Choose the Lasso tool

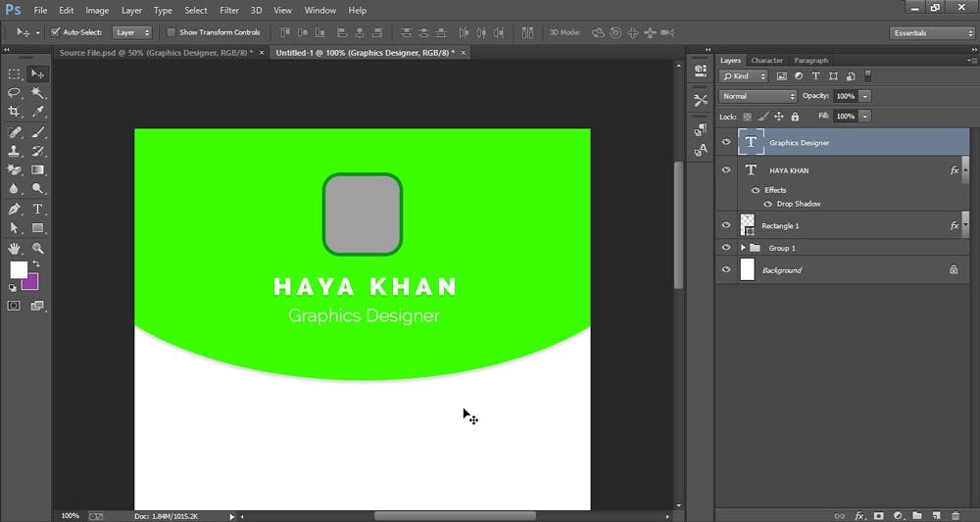tap(15, 93)
